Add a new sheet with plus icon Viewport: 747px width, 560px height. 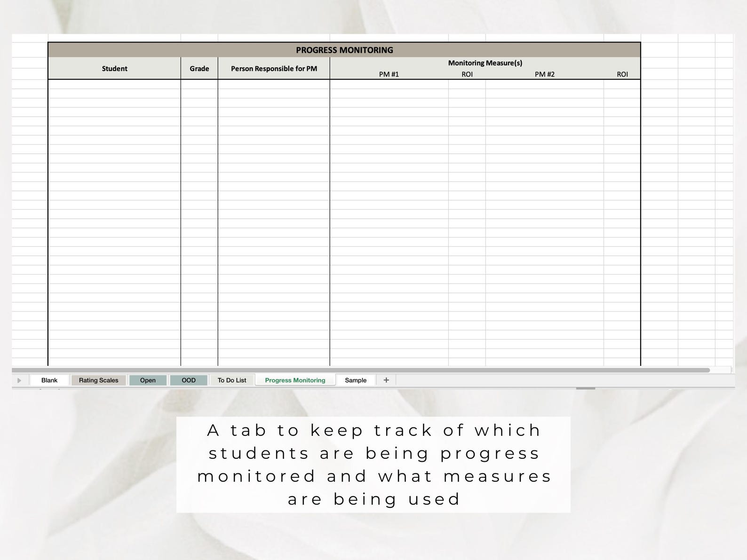(386, 380)
